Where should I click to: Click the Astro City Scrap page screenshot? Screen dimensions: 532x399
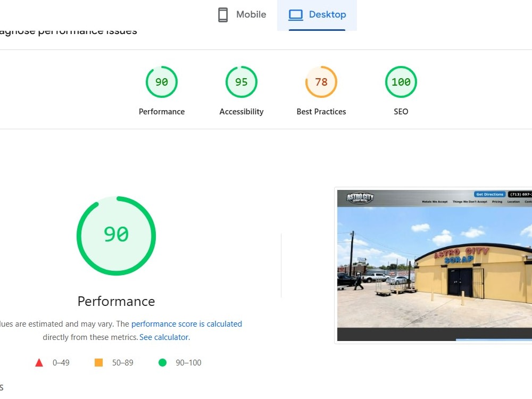[434, 265]
